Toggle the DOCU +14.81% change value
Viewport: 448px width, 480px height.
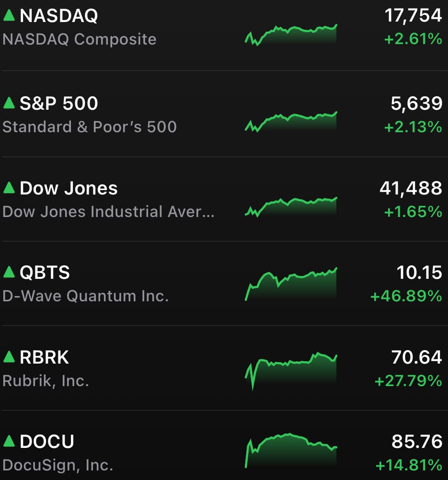pos(409,465)
